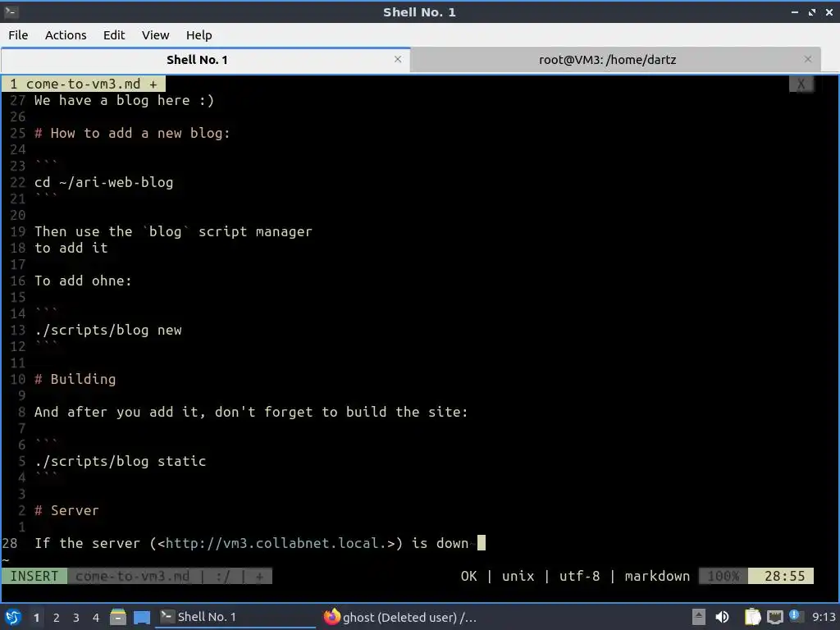
Task: Click the '# Building' heading
Action: 75,379
